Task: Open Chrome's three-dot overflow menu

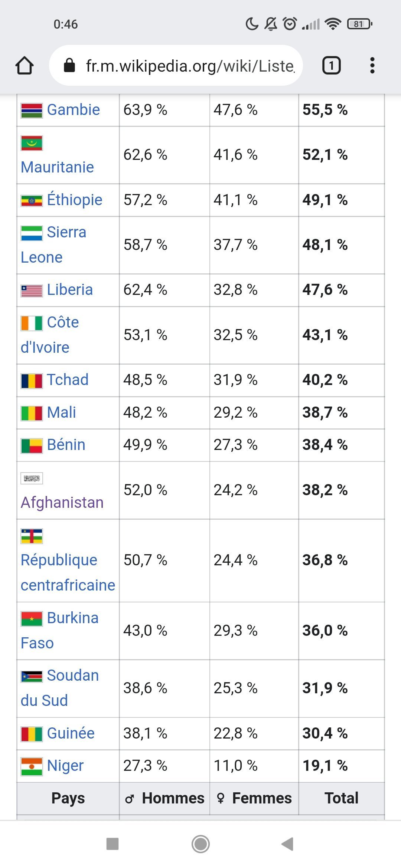Action: (x=372, y=66)
